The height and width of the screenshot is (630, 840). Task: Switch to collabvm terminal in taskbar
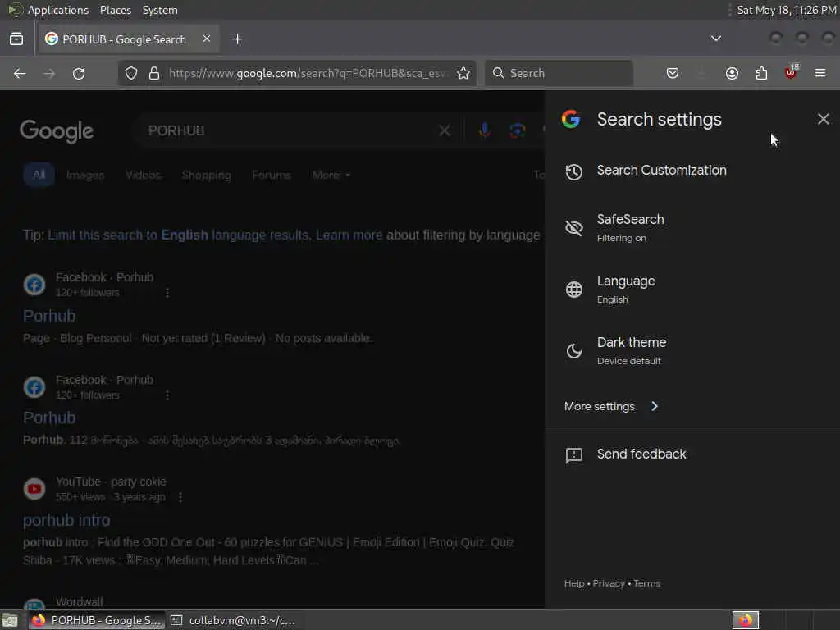pos(232,620)
